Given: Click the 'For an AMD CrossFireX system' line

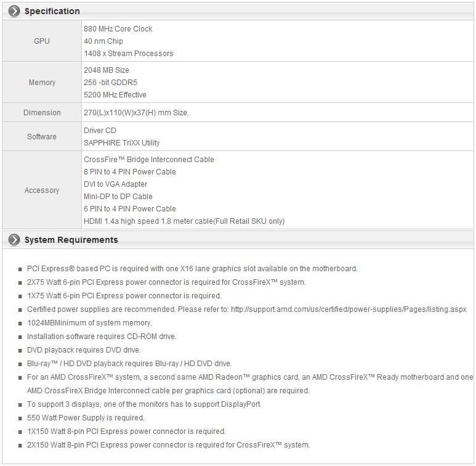Looking at the screenshot, I should [x=250, y=377].
